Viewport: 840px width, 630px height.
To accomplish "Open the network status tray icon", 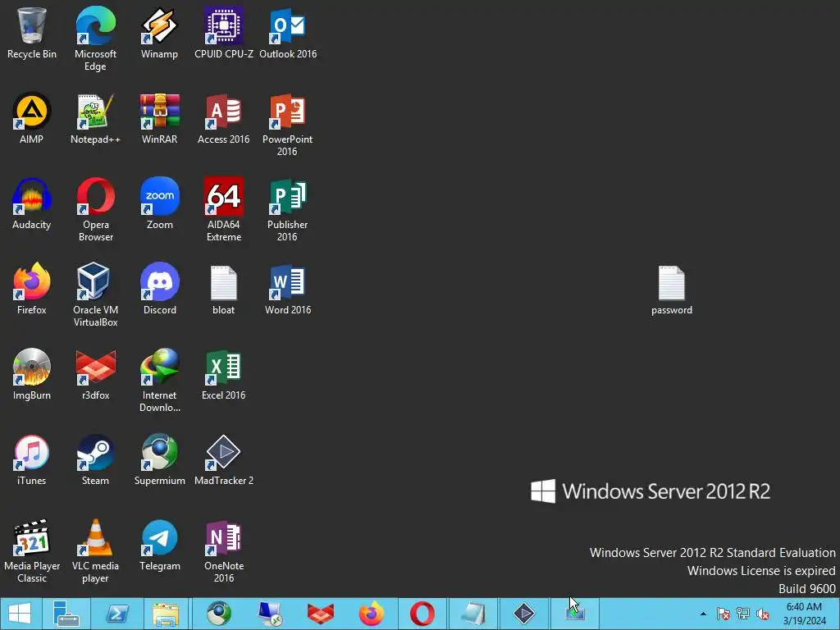I will (743, 614).
